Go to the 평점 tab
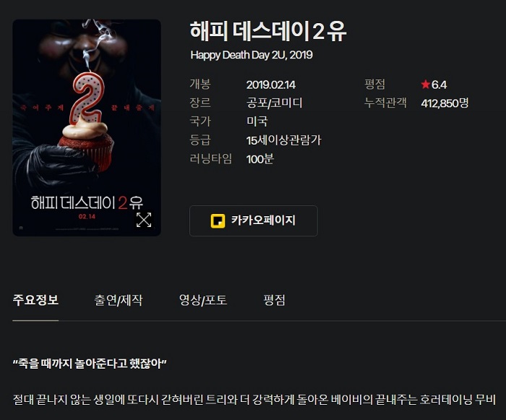Image resolution: width=506 pixels, height=420 pixels. 274,300
